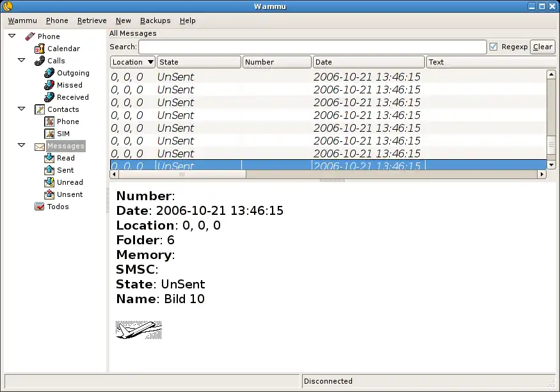The height and width of the screenshot is (392, 560).
Task: Focus the Search input field
Action: coord(312,47)
